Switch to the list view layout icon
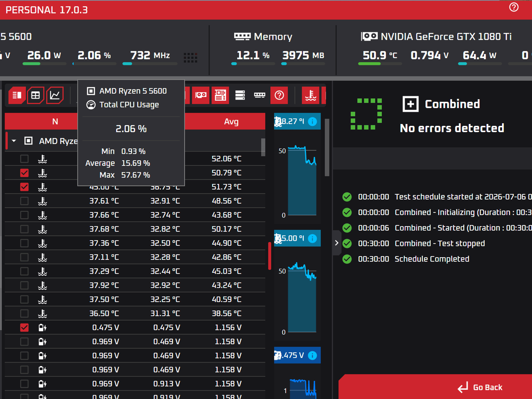Image resolution: width=532 pixels, height=399 pixels. click(x=17, y=95)
